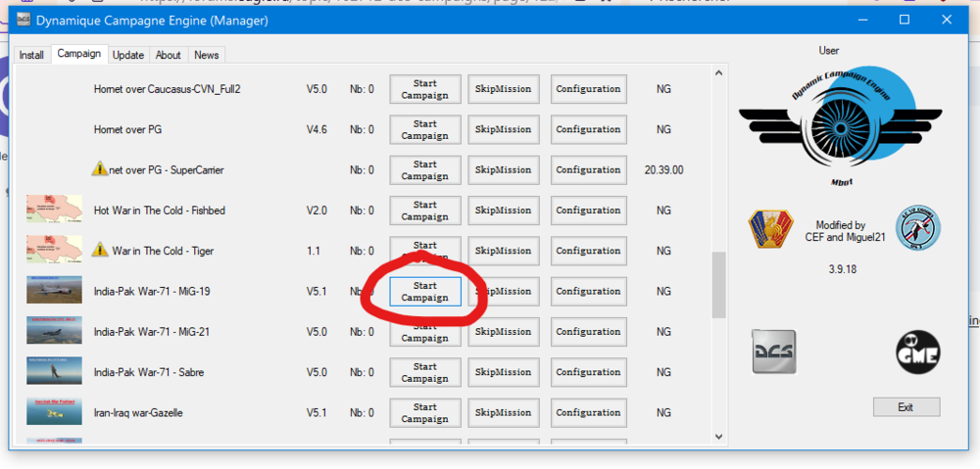Click the Iran-Iraq war-Gazelle thumbnail
This screenshot has width=980, height=469.
coord(54,411)
